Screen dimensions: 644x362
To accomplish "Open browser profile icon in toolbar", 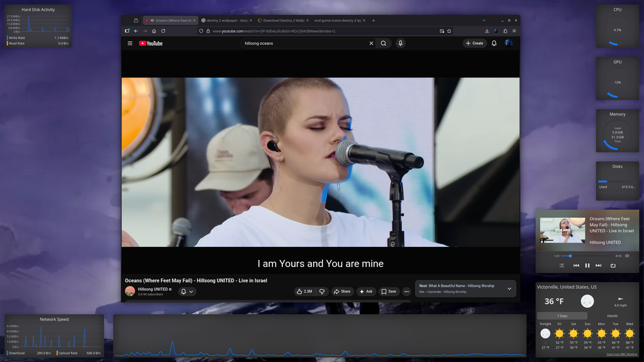I will click(496, 31).
